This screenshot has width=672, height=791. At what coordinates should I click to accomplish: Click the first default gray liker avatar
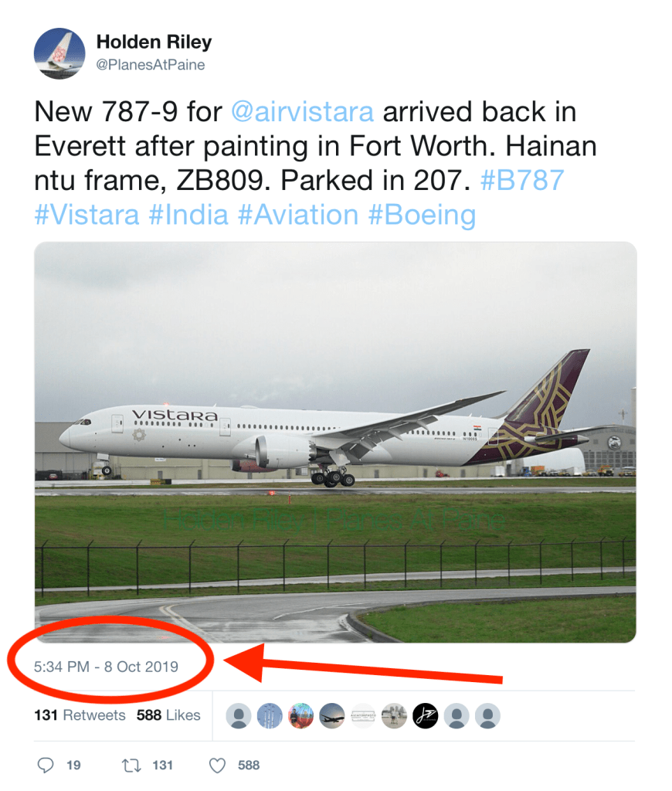click(239, 715)
